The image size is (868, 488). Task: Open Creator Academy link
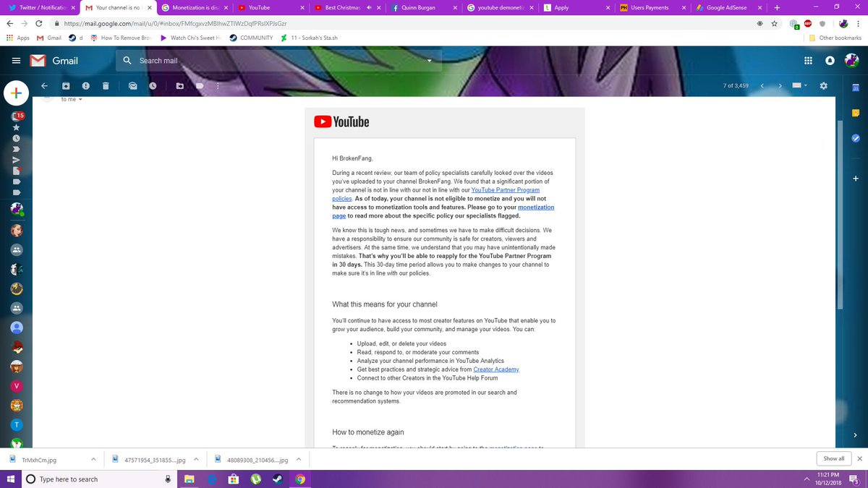(496, 369)
